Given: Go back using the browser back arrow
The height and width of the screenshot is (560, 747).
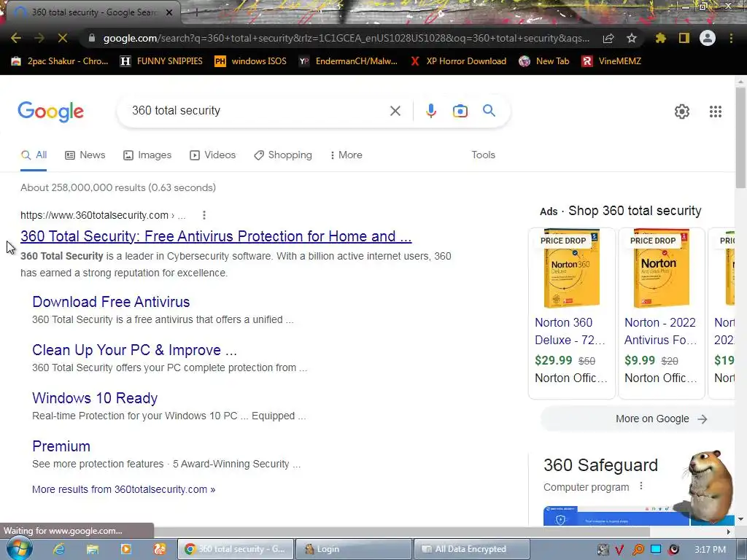Looking at the screenshot, I should pos(16,38).
